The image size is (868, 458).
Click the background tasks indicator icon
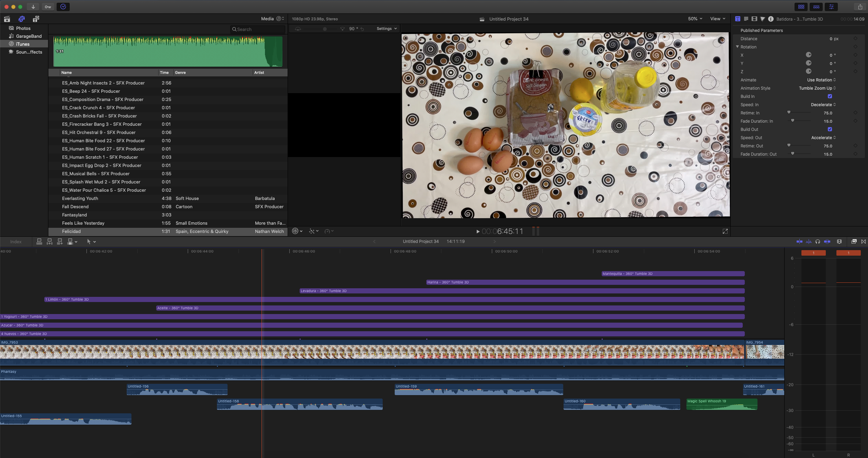point(63,7)
